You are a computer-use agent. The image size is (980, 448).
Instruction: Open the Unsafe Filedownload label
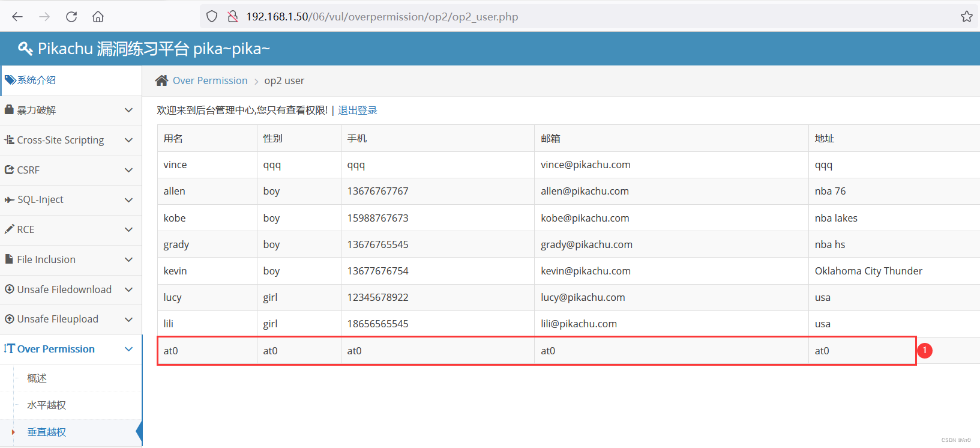(x=64, y=289)
